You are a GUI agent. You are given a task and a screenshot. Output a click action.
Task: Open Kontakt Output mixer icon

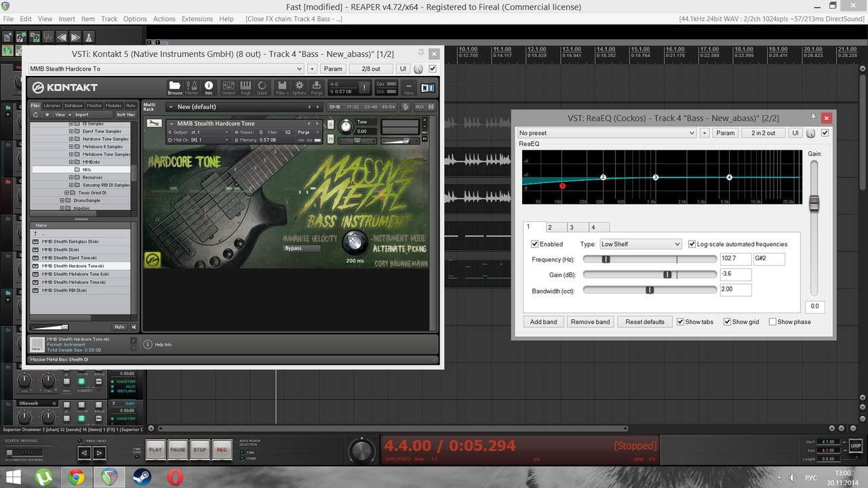(x=229, y=87)
